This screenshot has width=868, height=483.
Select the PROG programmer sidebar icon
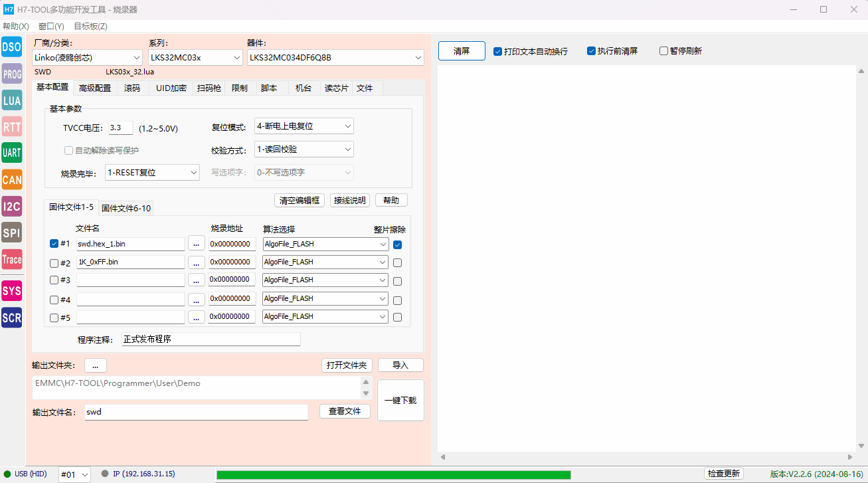pyautogui.click(x=12, y=74)
